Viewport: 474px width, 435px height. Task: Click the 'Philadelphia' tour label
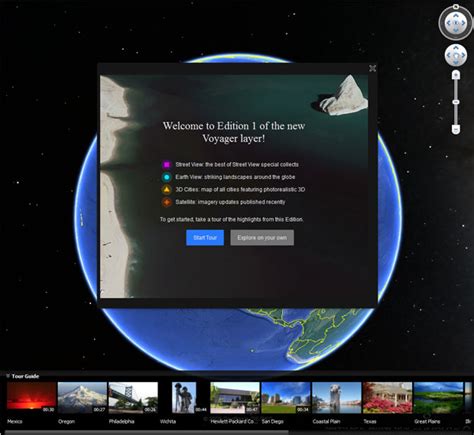point(122,421)
